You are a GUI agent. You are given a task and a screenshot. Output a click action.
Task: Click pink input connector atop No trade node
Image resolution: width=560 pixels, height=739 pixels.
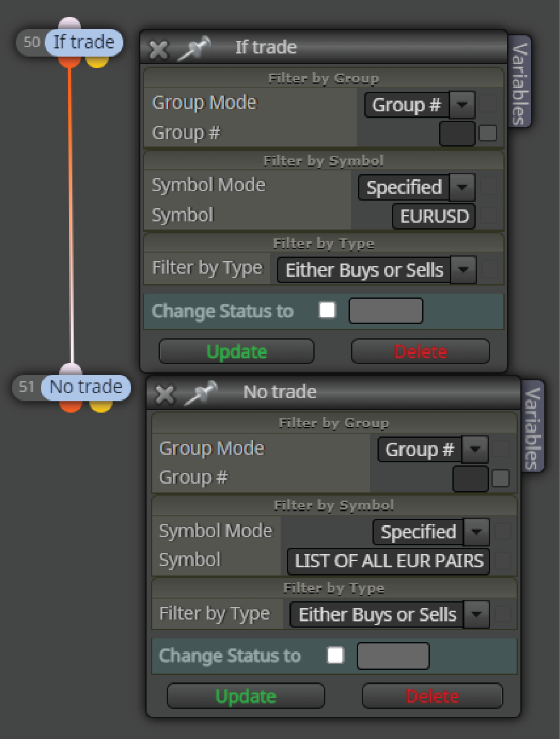tap(71, 370)
